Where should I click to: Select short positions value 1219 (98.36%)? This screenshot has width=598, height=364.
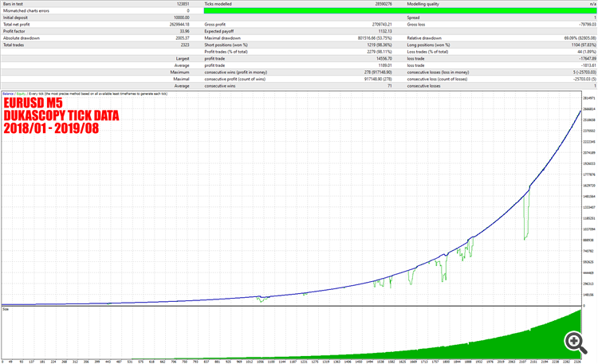click(380, 45)
